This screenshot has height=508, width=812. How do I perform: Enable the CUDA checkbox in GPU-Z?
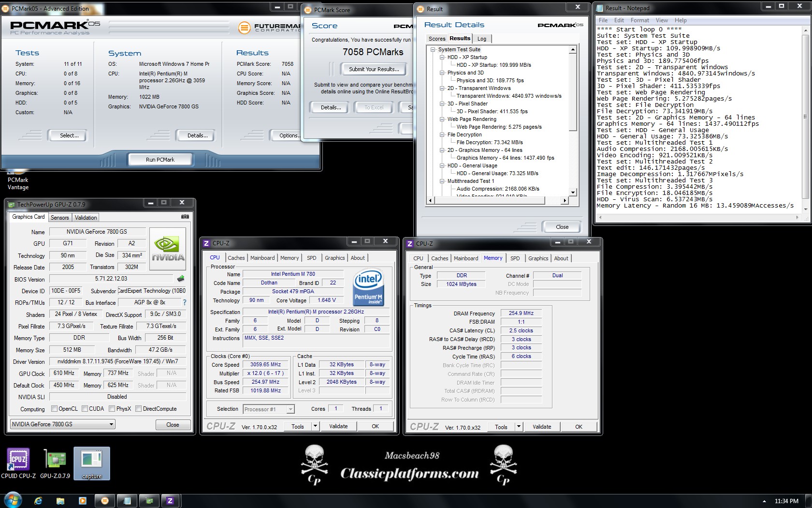click(85, 409)
